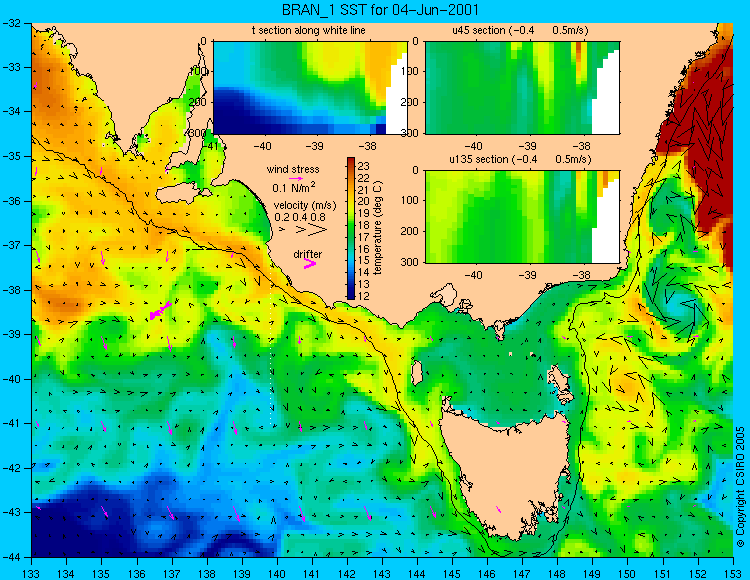Open the 't section along white line' inset plot

point(310,88)
